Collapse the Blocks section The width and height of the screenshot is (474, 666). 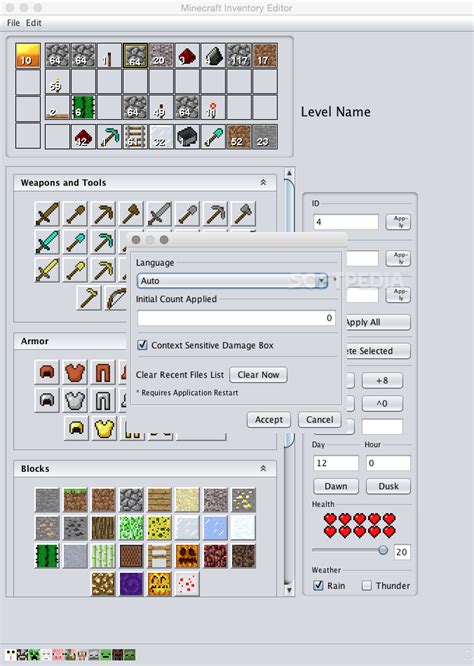[263, 468]
